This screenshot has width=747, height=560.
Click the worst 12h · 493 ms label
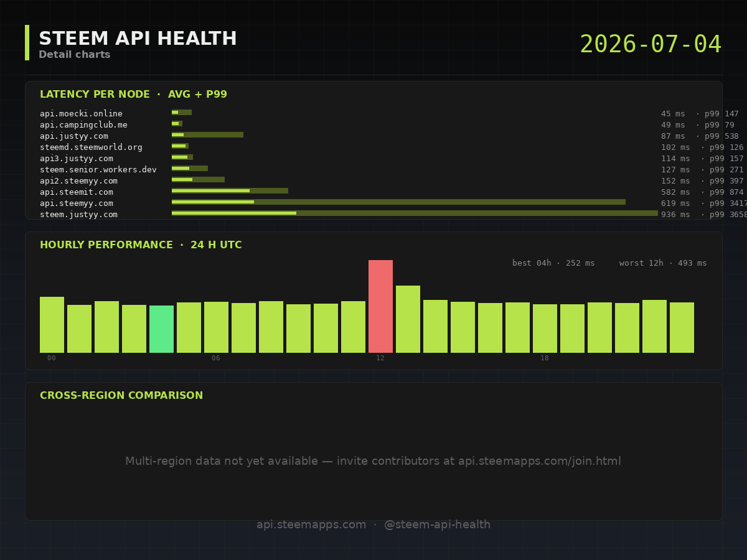tap(663, 263)
